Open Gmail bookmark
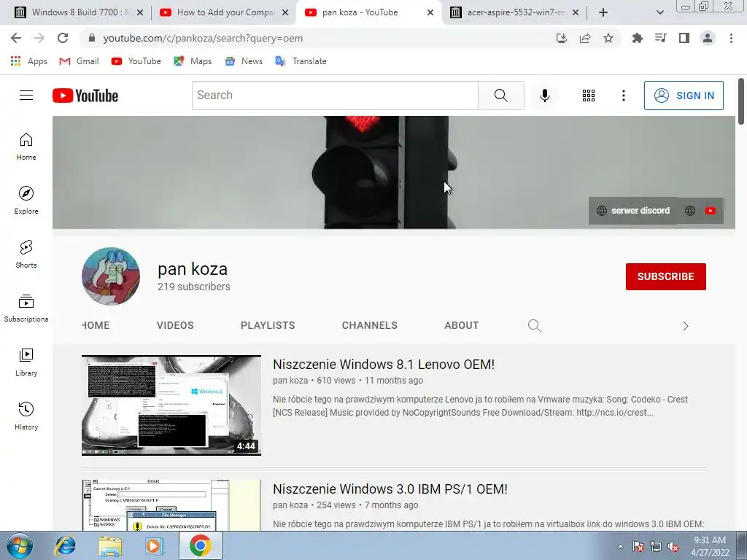747x560 pixels. (x=79, y=61)
